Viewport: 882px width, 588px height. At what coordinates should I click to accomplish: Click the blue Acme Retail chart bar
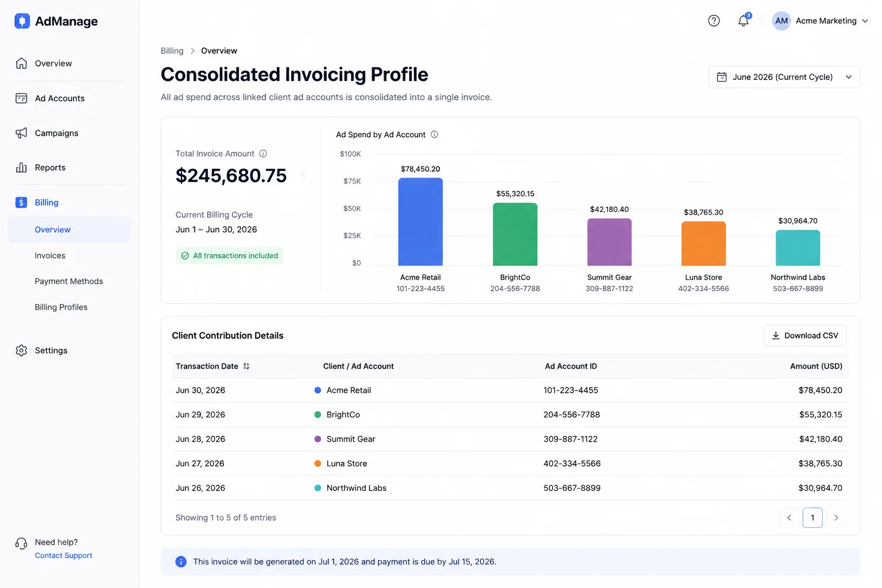point(420,222)
